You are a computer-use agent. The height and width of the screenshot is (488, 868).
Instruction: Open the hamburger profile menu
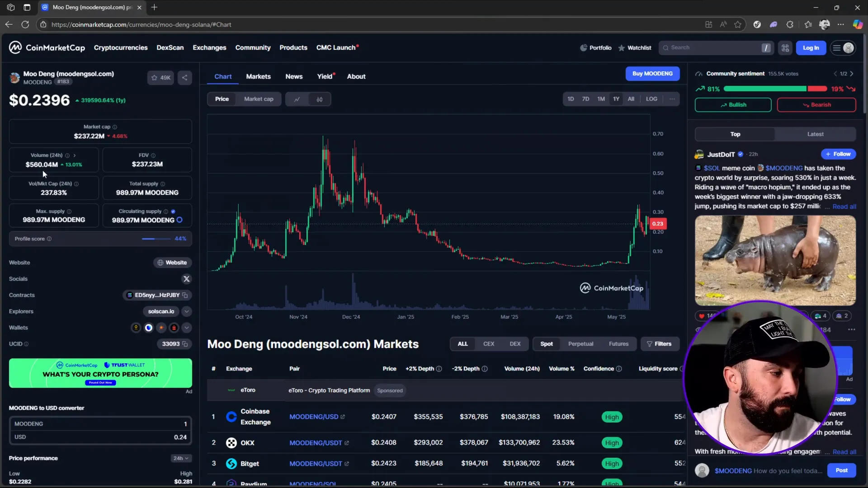(843, 48)
